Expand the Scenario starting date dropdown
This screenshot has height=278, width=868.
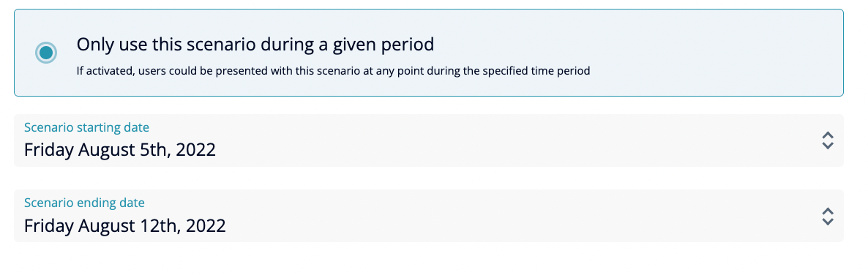coord(428,140)
